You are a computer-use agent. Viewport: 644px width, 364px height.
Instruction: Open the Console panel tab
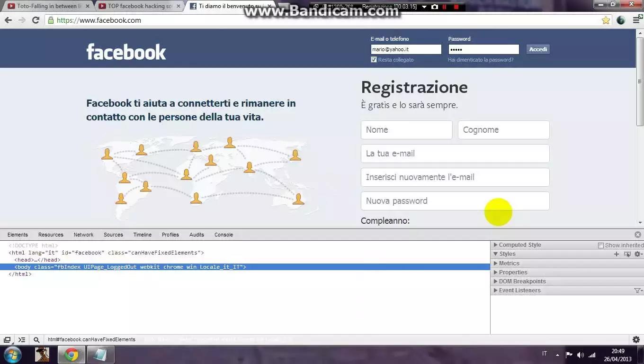[x=224, y=235]
